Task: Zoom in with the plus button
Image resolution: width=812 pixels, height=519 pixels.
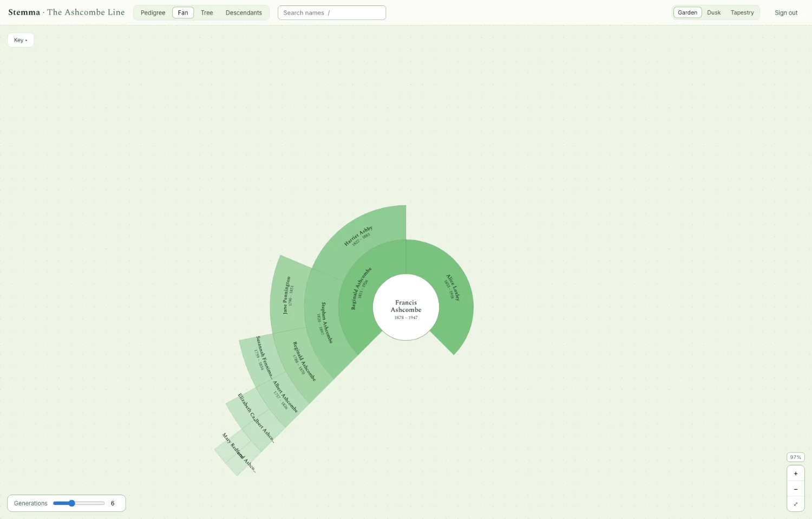Action: click(x=795, y=473)
